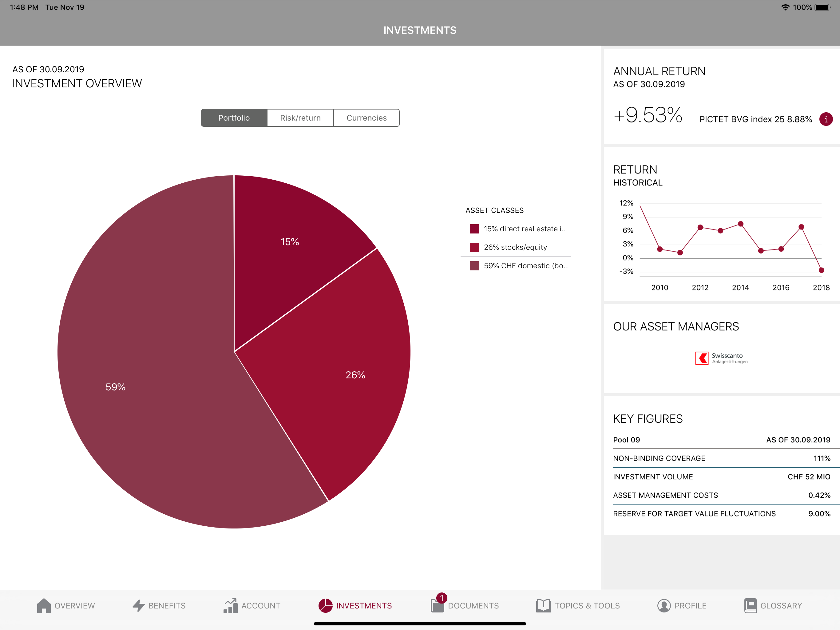Tap 'PICTET BVG index 25 8.88%' text
This screenshot has width=840, height=630.
[756, 119]
